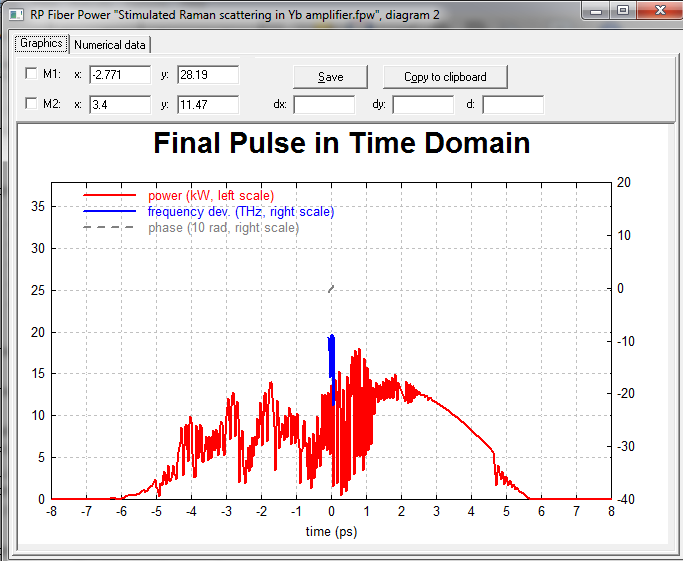The image size is (683, 561).
Task: Click the d distance field
Action: [513, 105]
